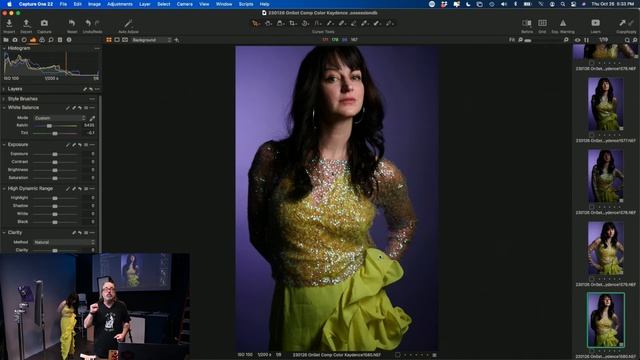
Task: Adjust the Kelvin slider handle
Action: tap(49, 126)
